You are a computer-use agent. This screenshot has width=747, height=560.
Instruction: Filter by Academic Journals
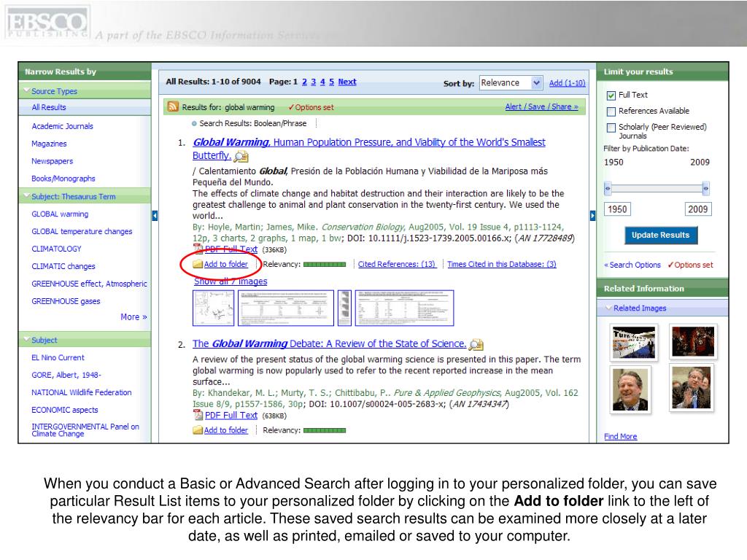[63, 126]
